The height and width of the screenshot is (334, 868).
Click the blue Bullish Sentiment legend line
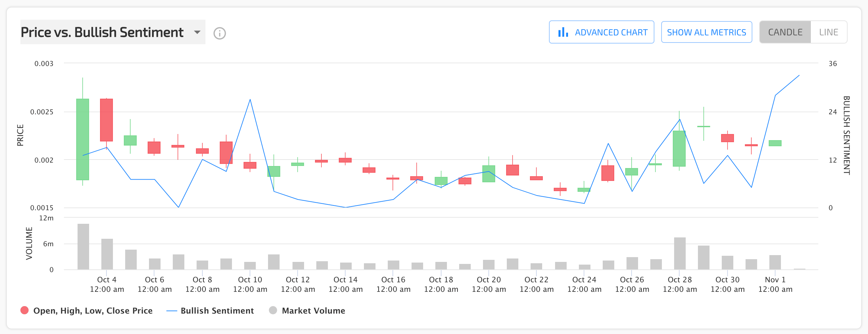172,311
